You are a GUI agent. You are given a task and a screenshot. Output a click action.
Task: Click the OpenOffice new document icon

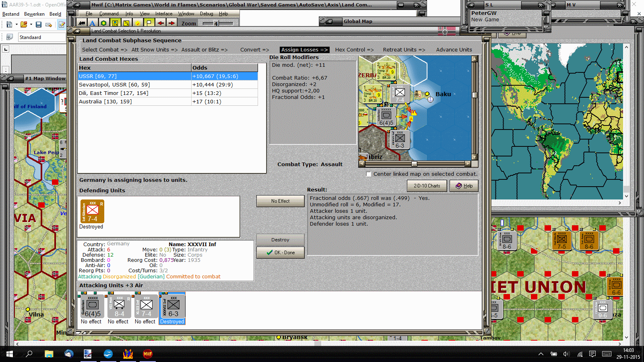click(9, 25)
